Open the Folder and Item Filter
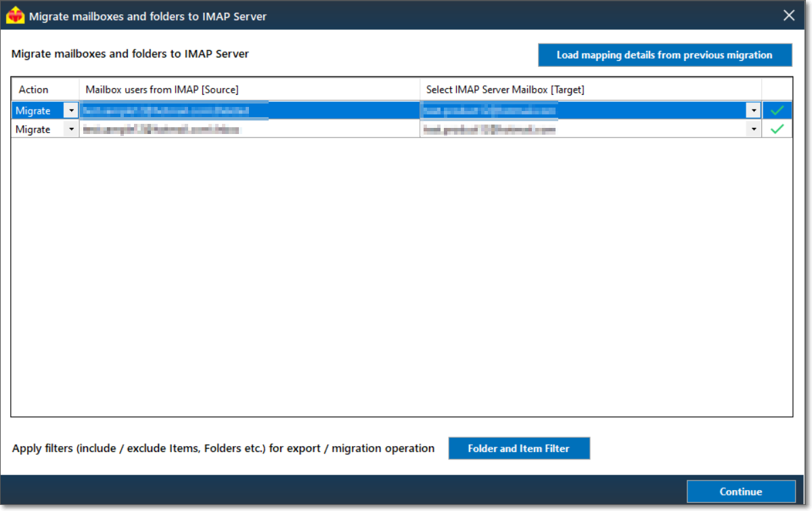812x511 pixels. tap(519, 448)
